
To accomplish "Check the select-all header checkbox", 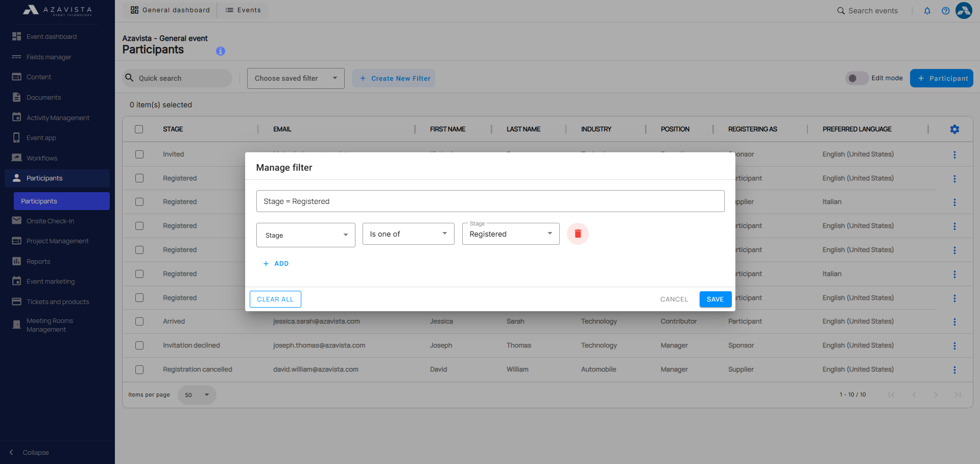I will tap(139, 129).
